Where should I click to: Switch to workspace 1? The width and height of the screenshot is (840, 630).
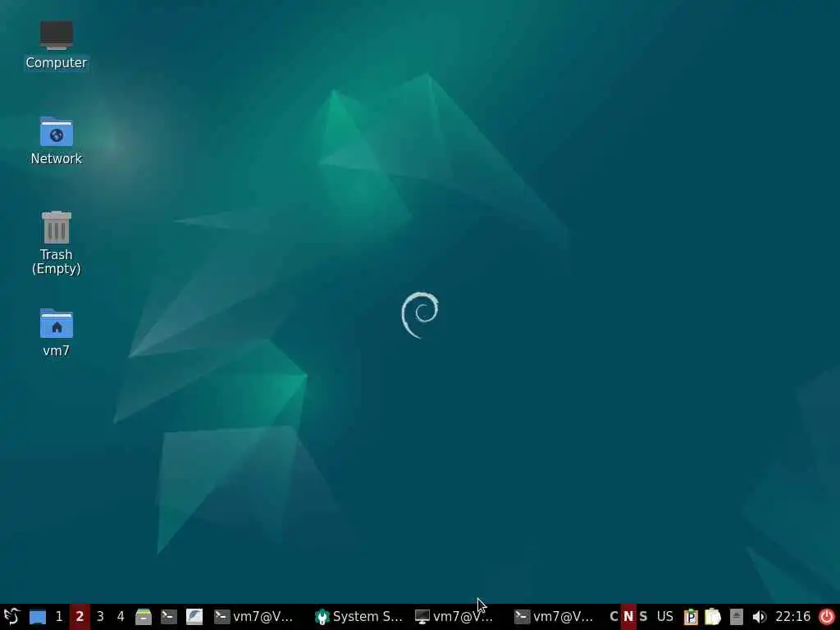59,617
